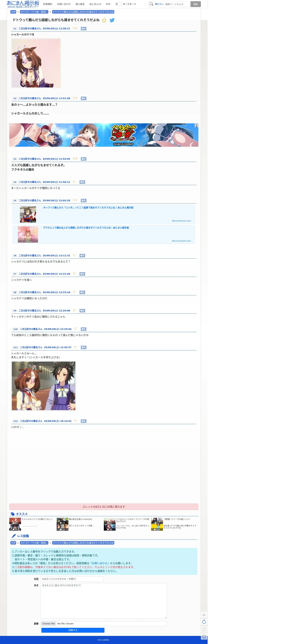Open recommended thread 見てくださいポケット先輩…

click(81, 526)
